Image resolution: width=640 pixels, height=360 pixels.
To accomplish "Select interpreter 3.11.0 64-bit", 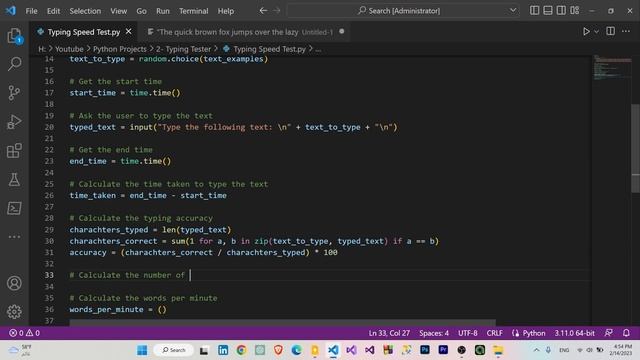I will 574,333.
